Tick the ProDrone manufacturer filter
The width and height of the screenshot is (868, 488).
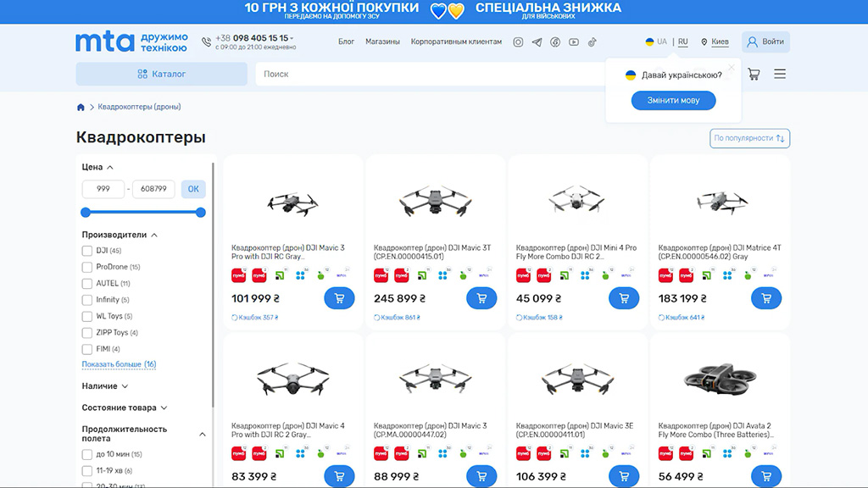point(87,267)
